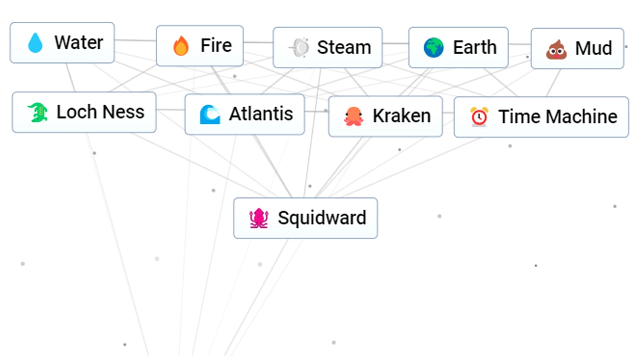The image size is (644, 362).
Task: Click the orange flame icon
Action: pos(181,46)
